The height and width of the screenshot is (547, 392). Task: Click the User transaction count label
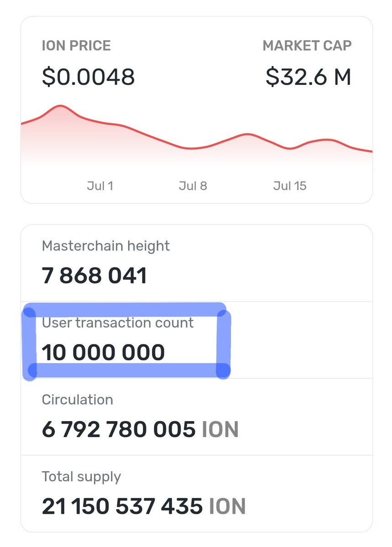pyautogui.click(x=118, y=323)
